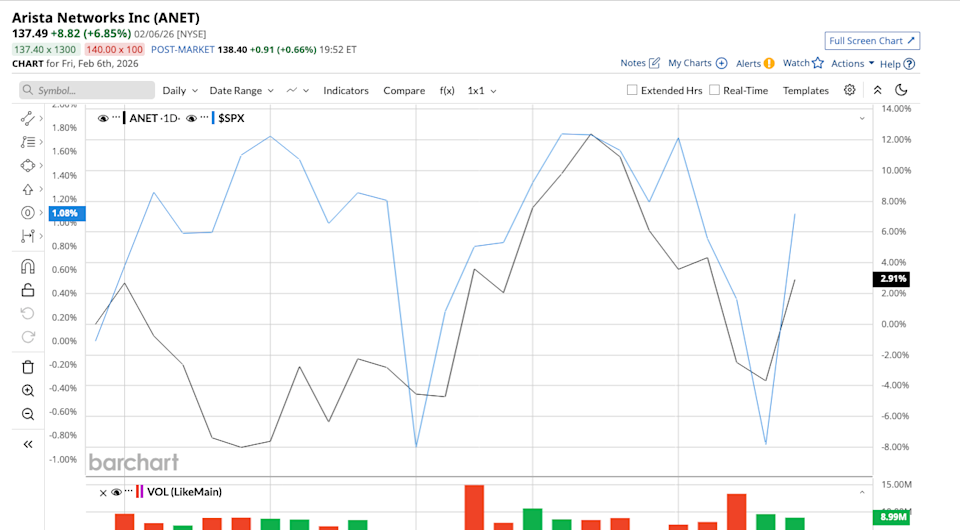
Task: Click the Notes edit icon
Action: (x=654, y=63)
